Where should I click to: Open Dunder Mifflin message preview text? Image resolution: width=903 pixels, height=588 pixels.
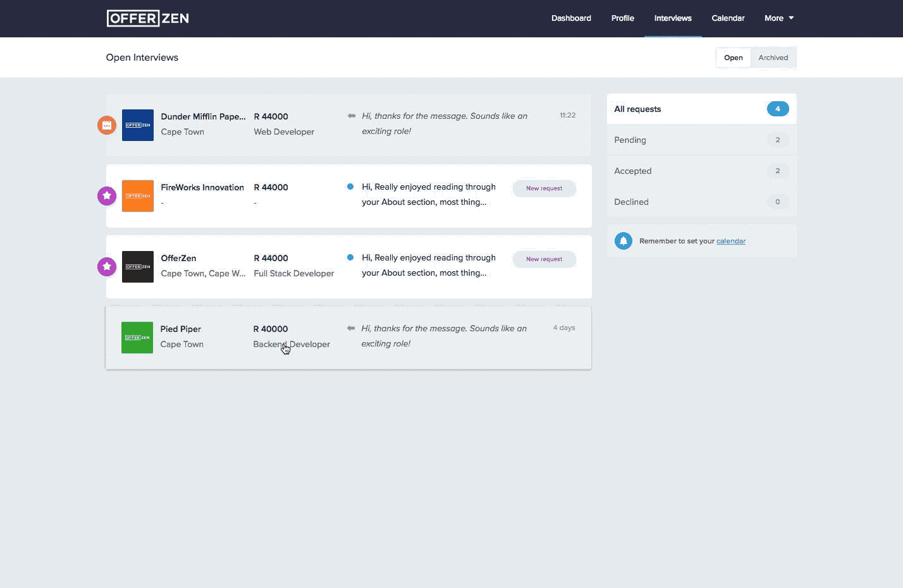(445, 123)
